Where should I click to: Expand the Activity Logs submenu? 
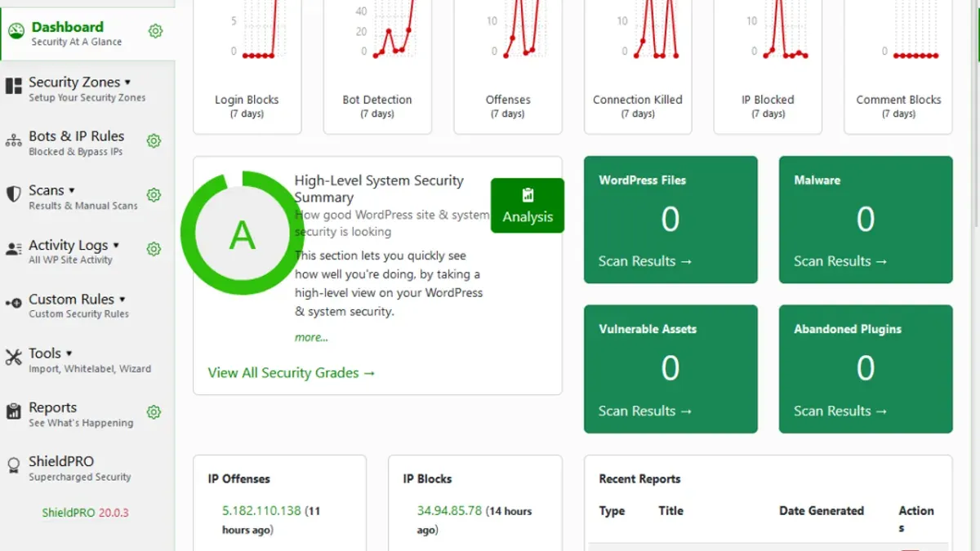116,245
